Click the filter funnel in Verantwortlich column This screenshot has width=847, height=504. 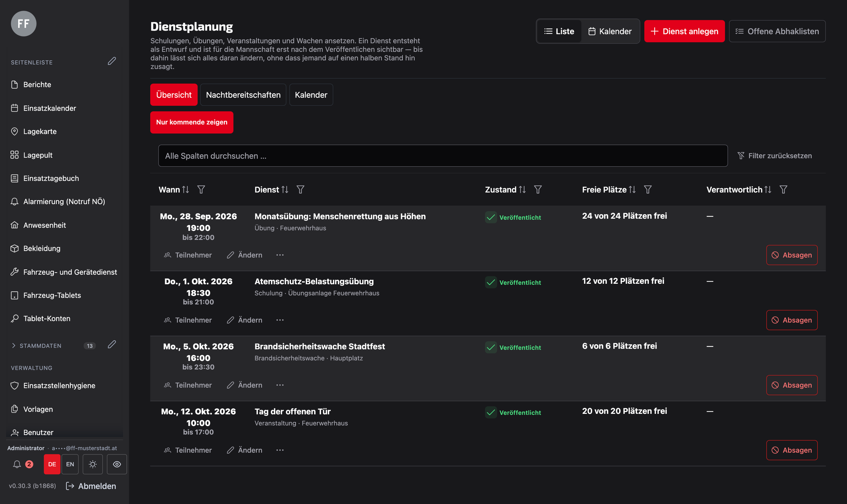pyautogui.click(x=783, y=190)
